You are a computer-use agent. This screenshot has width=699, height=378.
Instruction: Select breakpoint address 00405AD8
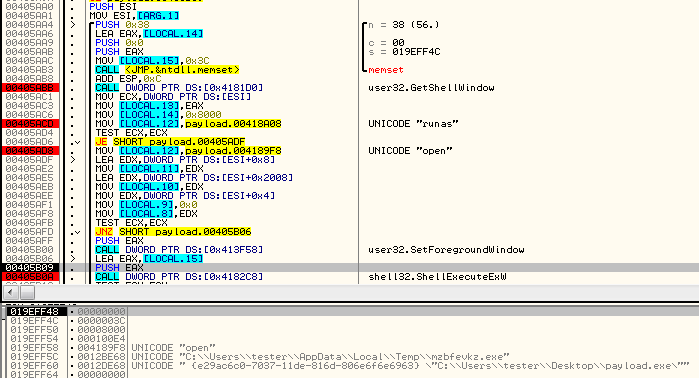click(29, 151)
